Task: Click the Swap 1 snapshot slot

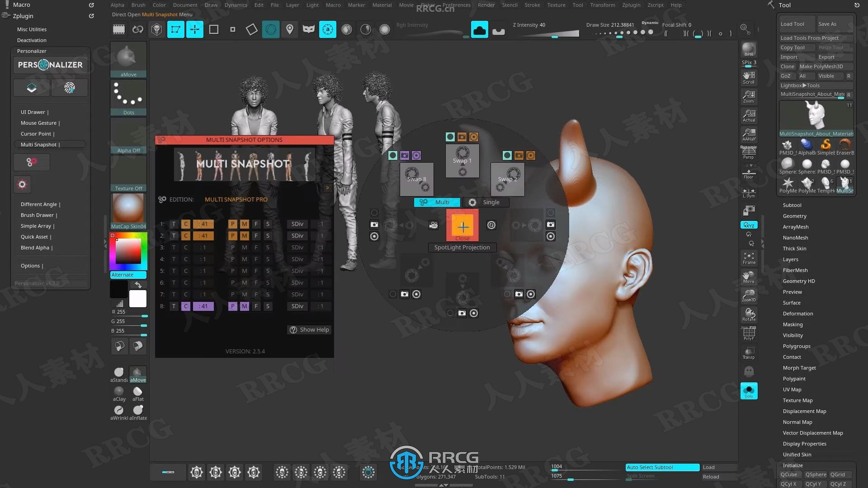Action: [462, 160]
